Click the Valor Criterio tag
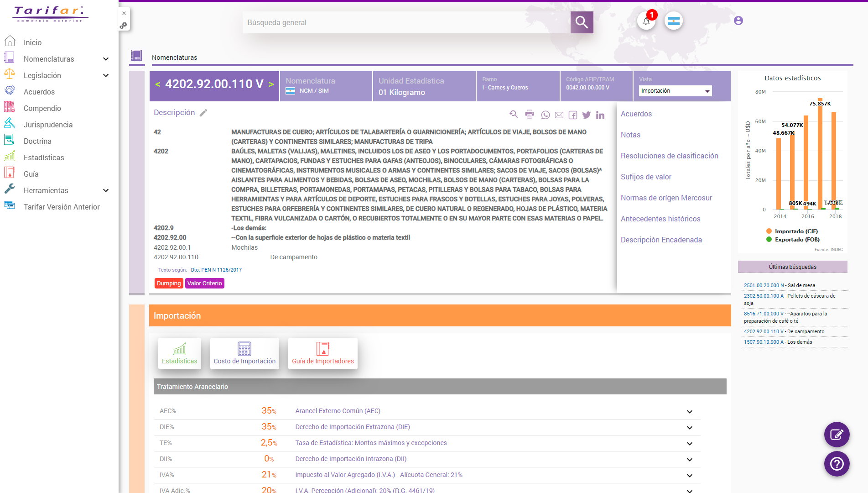 205,283
